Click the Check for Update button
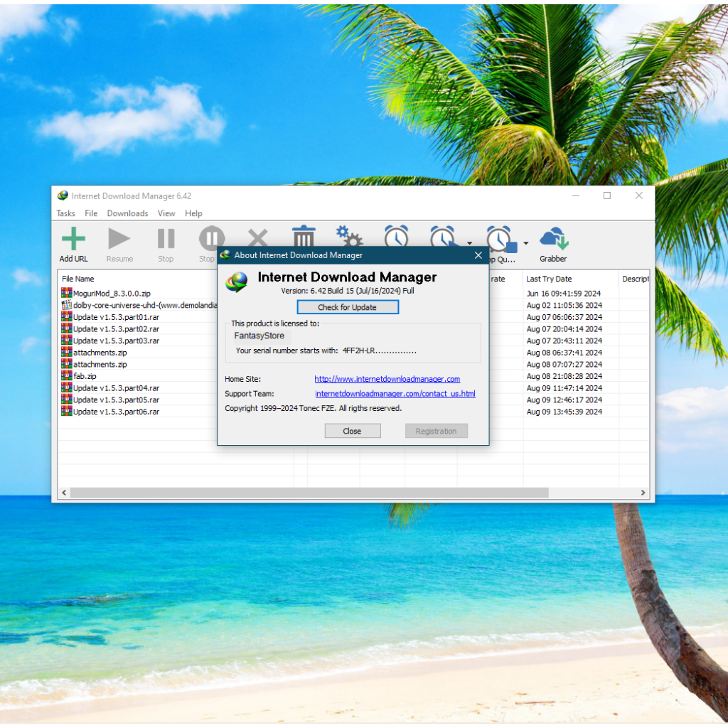This screenshot has height=728, width=728. click(x=347, y=307)
